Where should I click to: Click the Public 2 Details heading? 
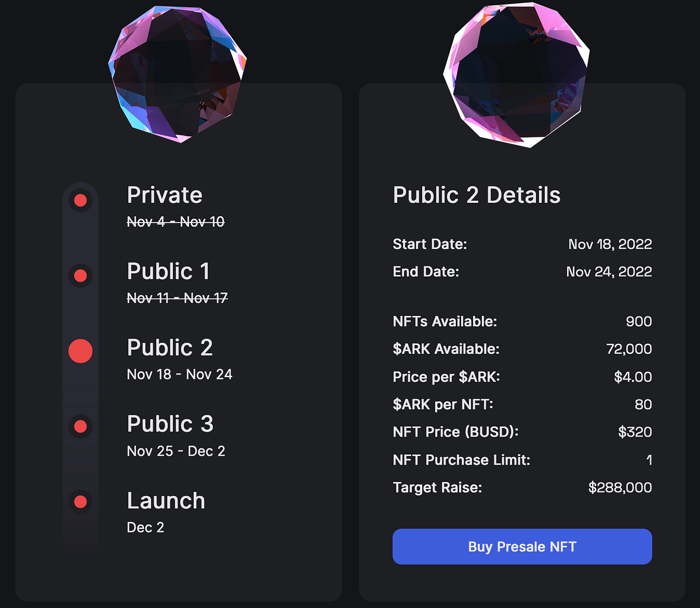point(477,195)
